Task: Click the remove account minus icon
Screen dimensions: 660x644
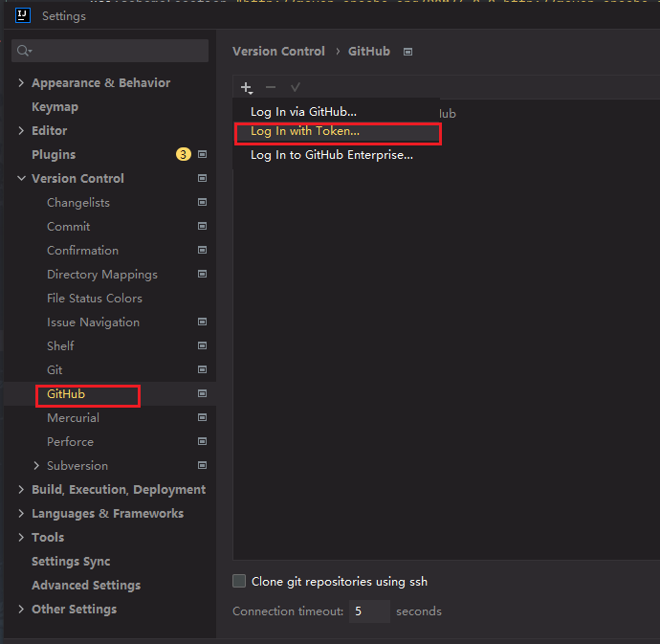Action: [271, 87]
